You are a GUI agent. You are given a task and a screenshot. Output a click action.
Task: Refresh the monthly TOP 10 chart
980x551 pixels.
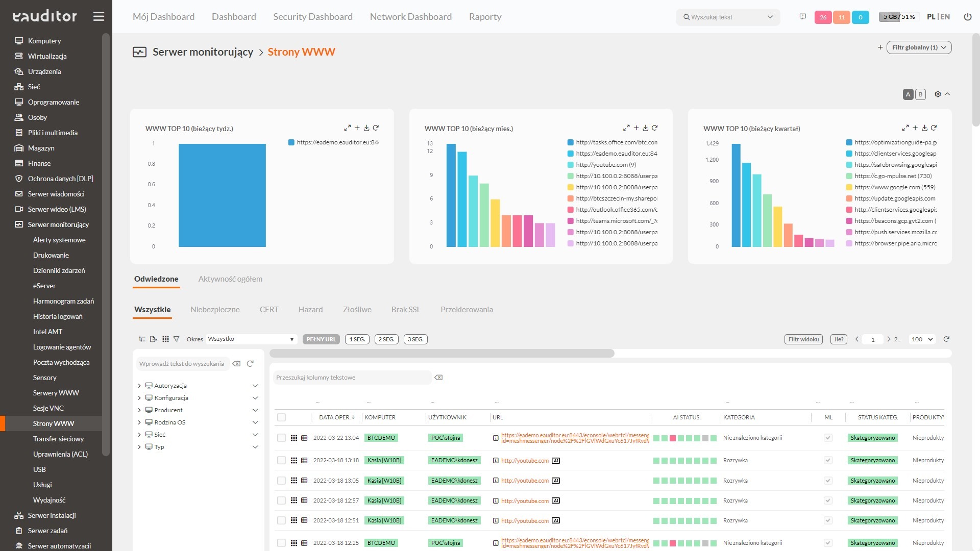655,128
